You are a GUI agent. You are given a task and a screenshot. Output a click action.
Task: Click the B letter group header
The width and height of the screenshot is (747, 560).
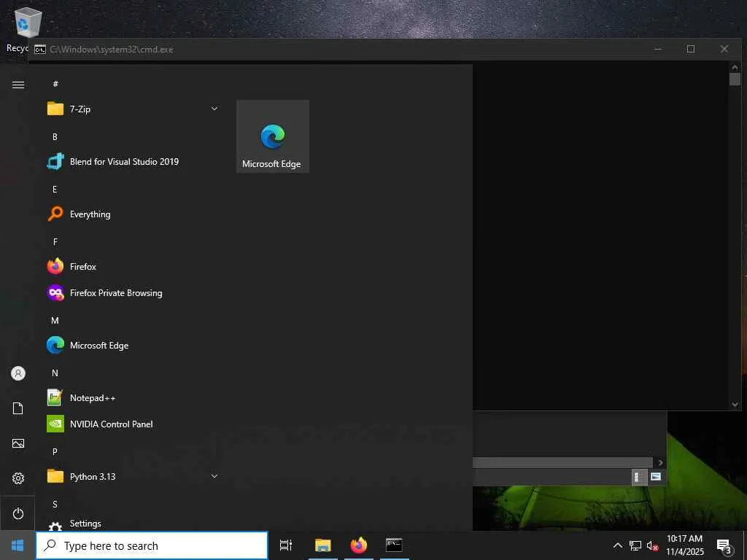(x=55, y=136)
